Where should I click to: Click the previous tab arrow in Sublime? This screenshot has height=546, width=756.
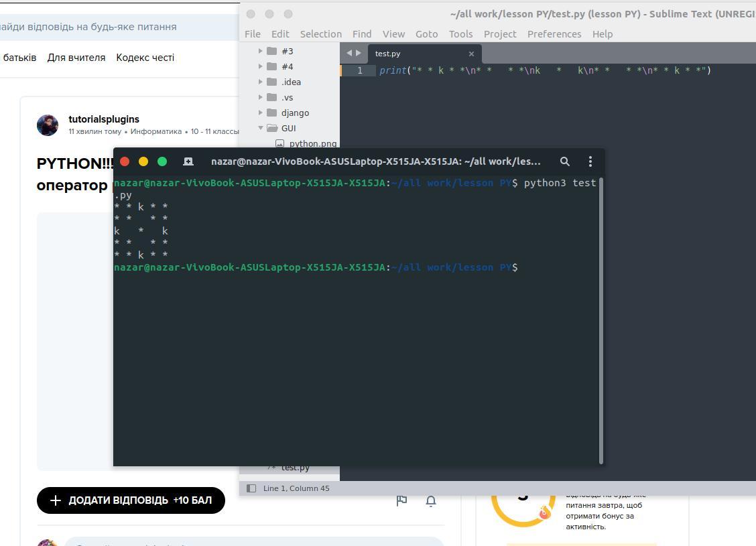pos(349,53)
